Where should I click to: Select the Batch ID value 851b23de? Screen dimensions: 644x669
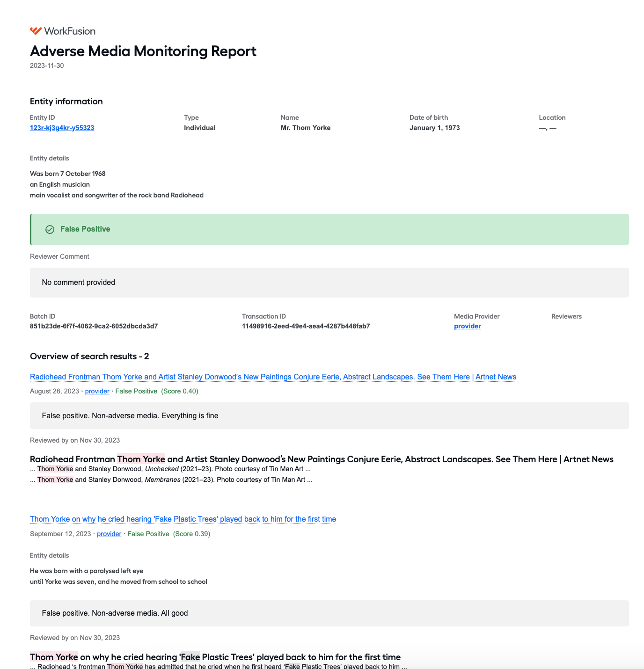[94, 326]
